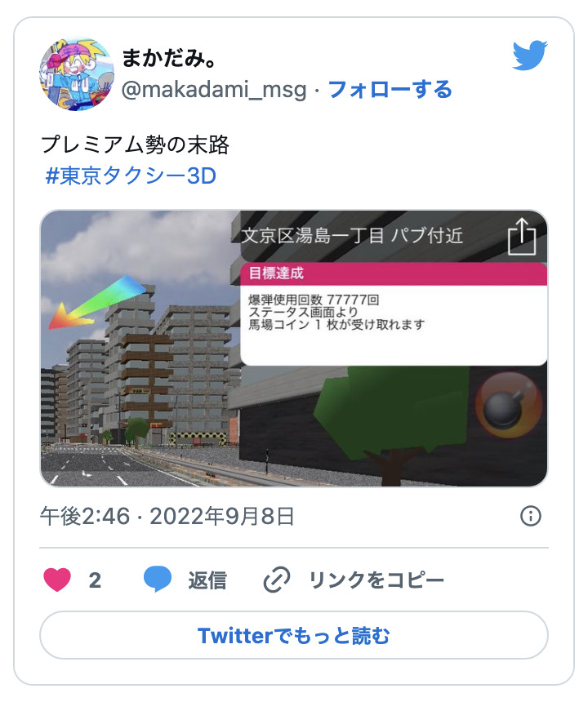Open @makadami_msg handle
This screenshot has height=702, width=588.
[214, 90]
